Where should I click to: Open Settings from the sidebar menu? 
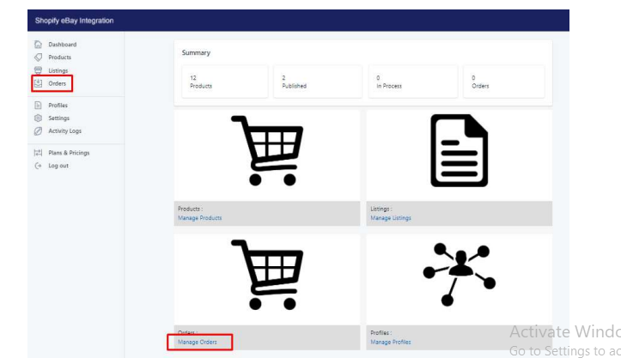59,118
